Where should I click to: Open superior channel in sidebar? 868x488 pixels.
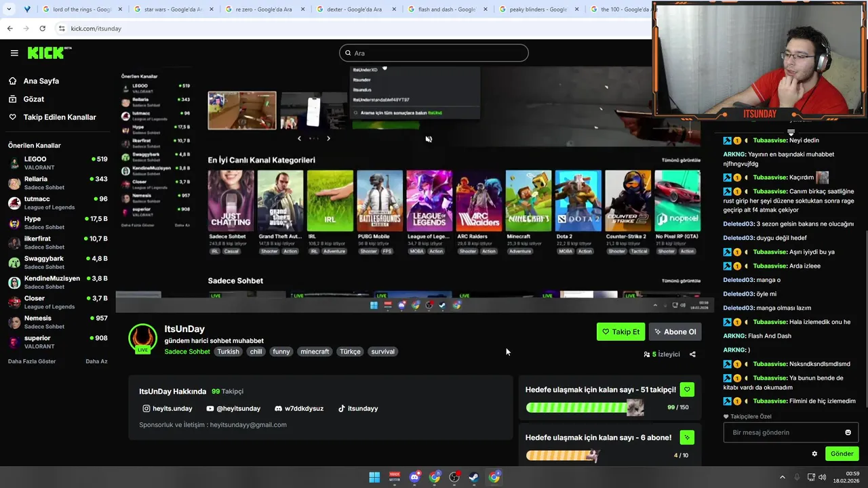pyautogui.click(x=58, y=342)
